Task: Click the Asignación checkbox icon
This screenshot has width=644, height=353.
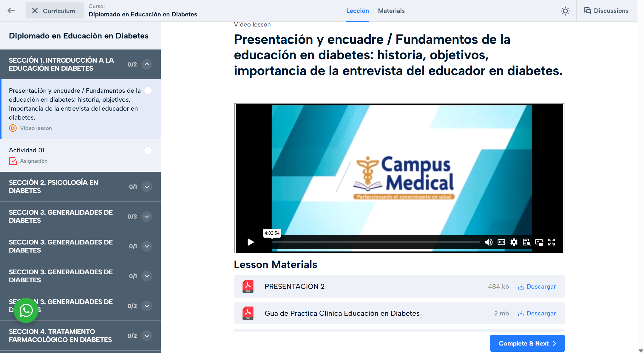Action: pos(13,161)
